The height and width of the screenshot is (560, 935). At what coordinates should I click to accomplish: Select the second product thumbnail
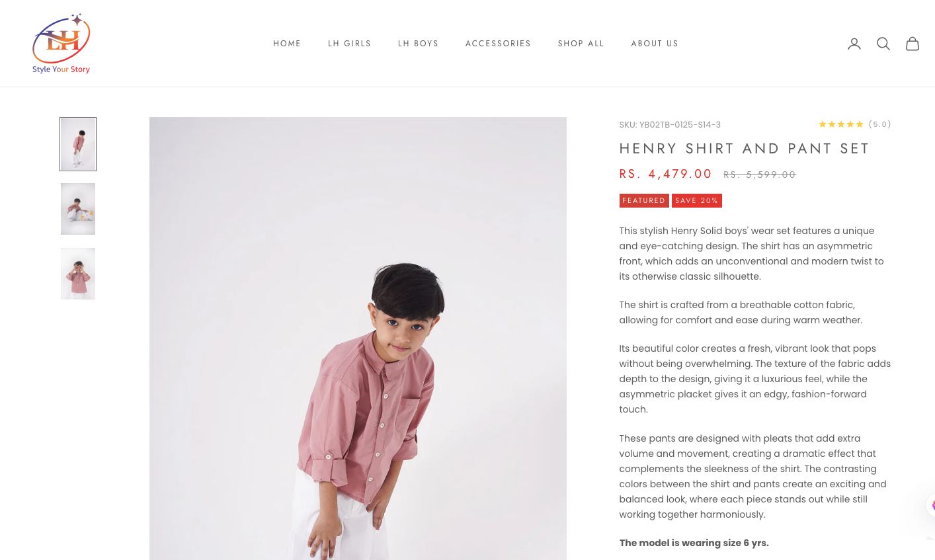[78, 209]
